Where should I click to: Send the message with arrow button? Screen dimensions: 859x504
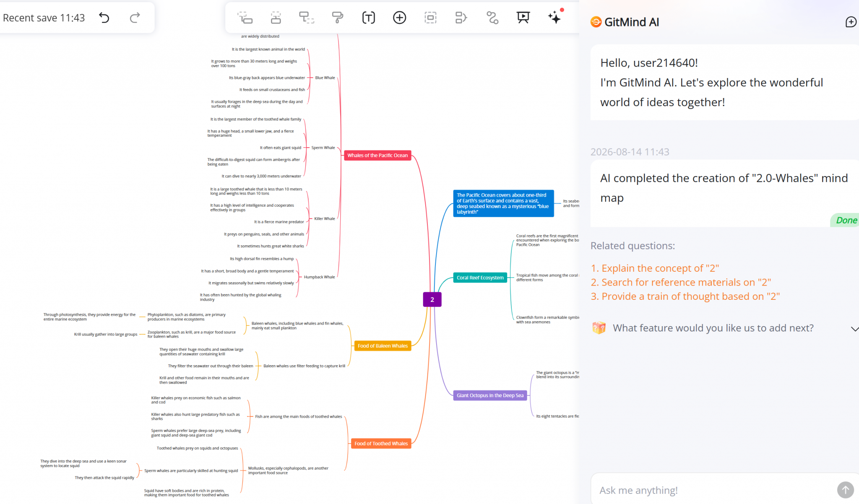(x=845, y=489)
